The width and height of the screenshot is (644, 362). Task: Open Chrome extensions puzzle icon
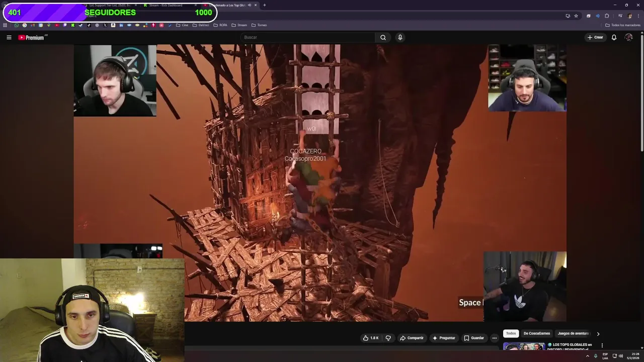(607, 16)
